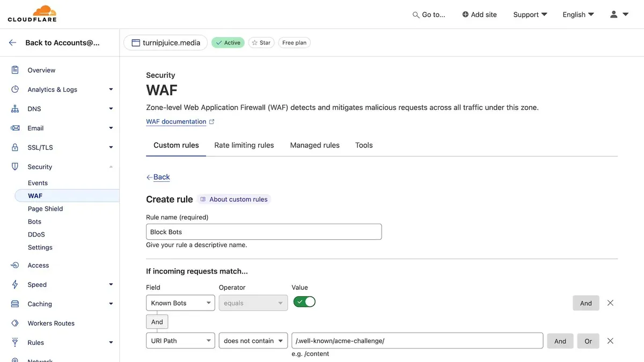Remove the URI Path condition with X

click(x=610, y=341)
